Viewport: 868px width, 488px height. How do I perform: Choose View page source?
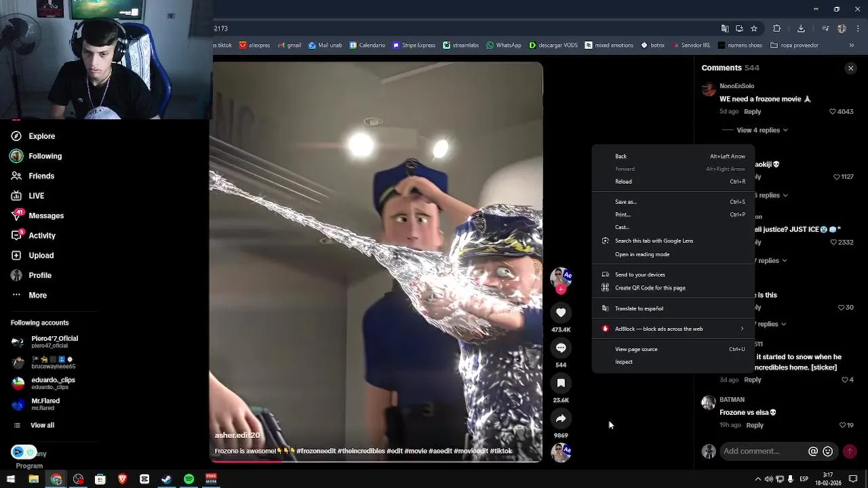click(x=673, y=349)
